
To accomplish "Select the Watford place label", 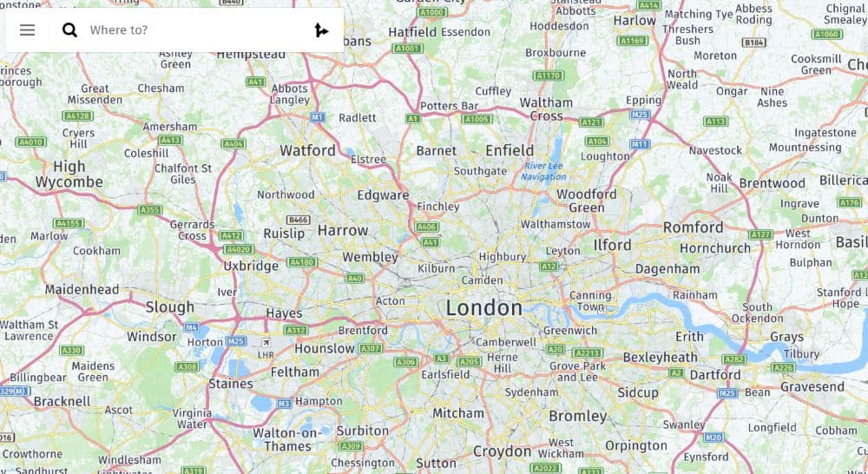I will pyautogui.click(x=308, y=150).
